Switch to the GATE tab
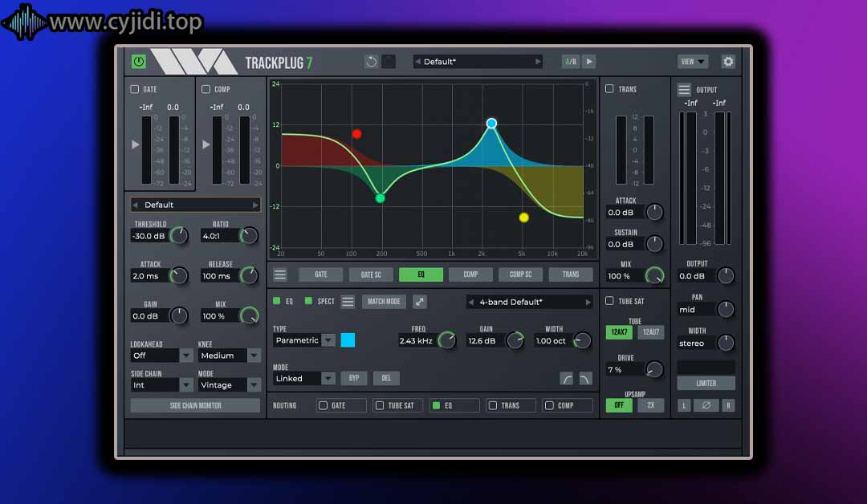 [x=320, y=274]
